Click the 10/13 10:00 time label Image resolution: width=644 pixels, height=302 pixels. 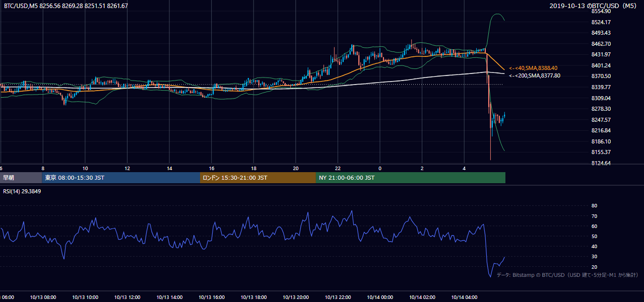(x=85, y=297)
